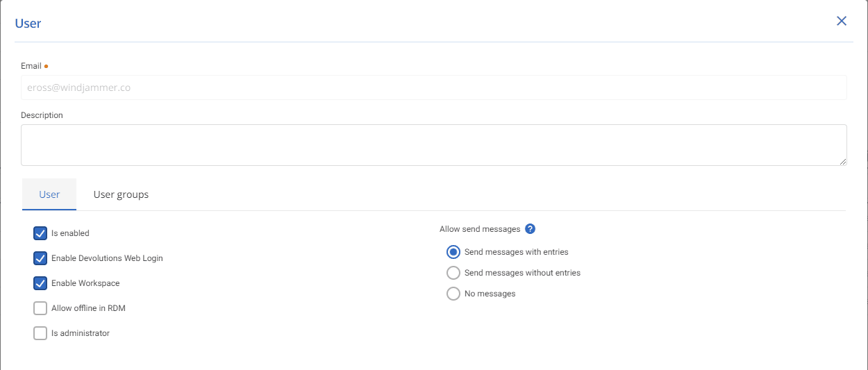Open the User tab
Screen dimensions: 868x370
click(49, 194)
